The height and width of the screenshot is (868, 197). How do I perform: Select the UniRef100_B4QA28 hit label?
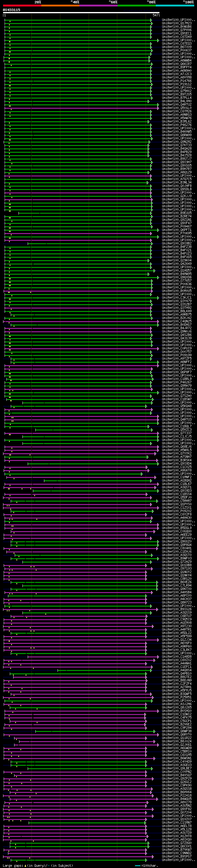(177, 149)
